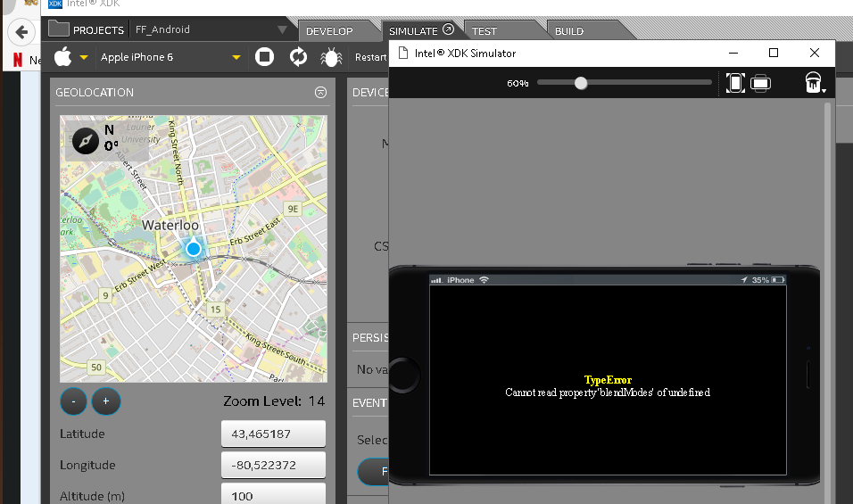Click the 60% zoom percentage label
This screenshot has width=853, height=504.
tap(518, 83)
